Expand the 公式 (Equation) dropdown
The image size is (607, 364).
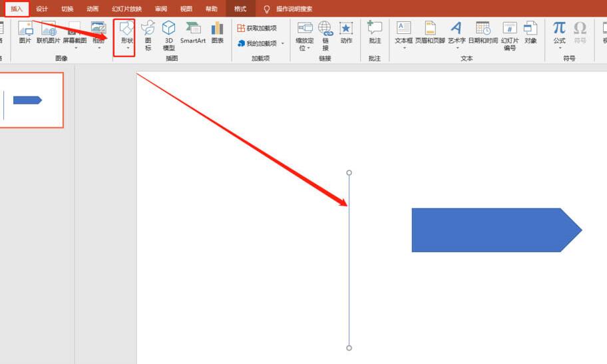point(559,48)
